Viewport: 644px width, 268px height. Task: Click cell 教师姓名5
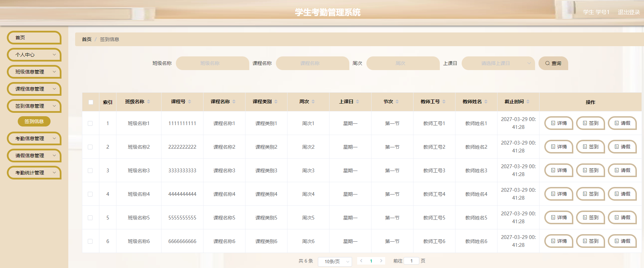[x=476, y=218]
